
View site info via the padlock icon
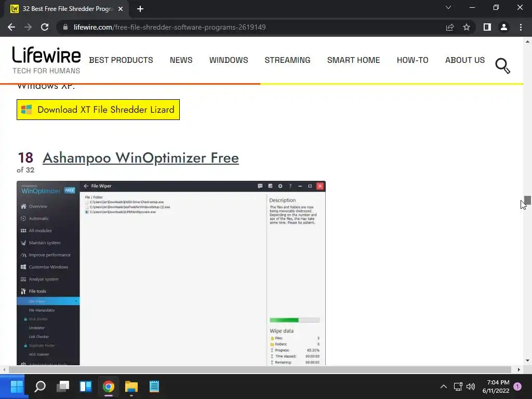pyautogui.click(x=65, y=27)
